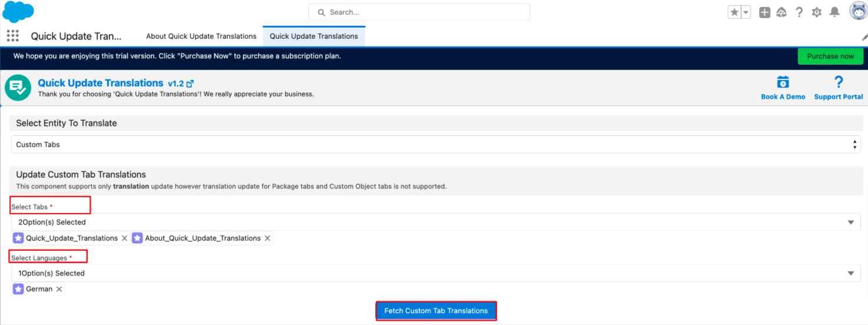The image size is (868, 325).
Task: Click the star icon of Quick_Update_Translations pill
Action: point(18,238)
